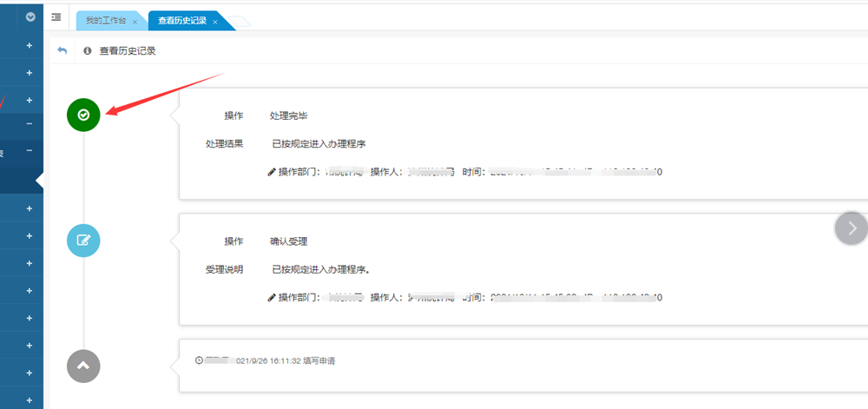Image resolution: width=868 pixels, height=409 pixels.
Task: Click pencil icon in 处理完毕 record
Action: pos(272,172)
